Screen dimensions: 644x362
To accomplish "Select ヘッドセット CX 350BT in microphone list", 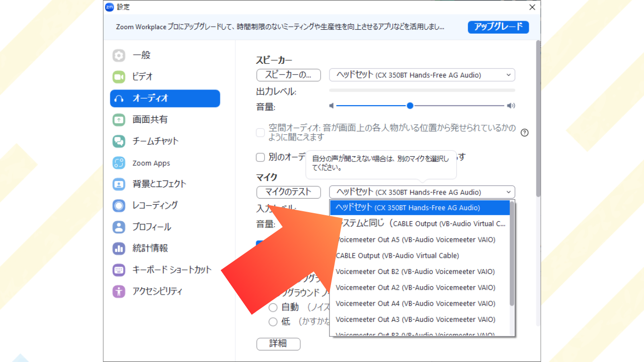I will [420, 208].
